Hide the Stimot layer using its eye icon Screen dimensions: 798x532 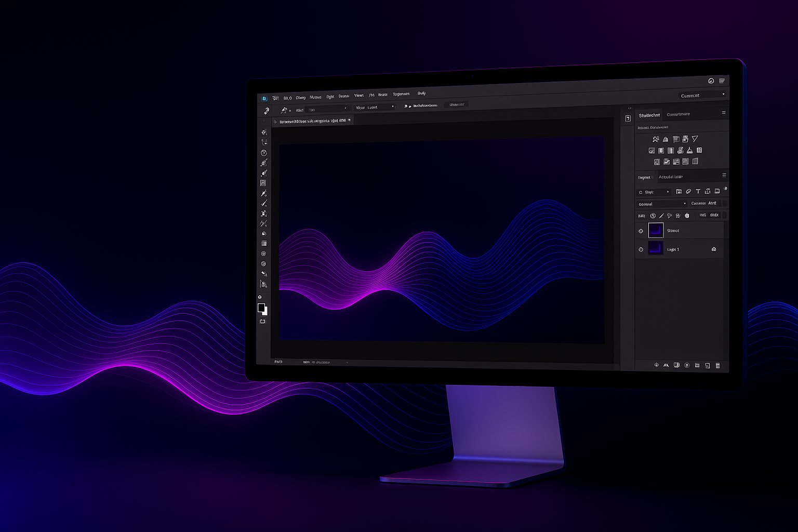[x=641, y=231]
